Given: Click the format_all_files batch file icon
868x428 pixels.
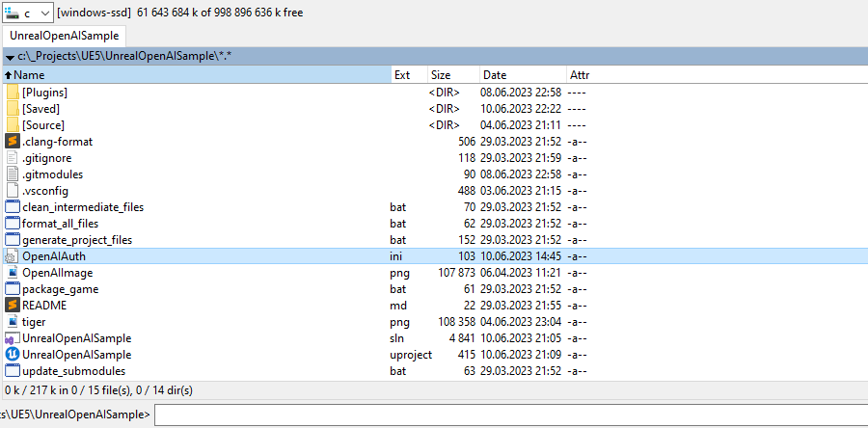Looking at the screenshot, I should [x=13, y=224].
